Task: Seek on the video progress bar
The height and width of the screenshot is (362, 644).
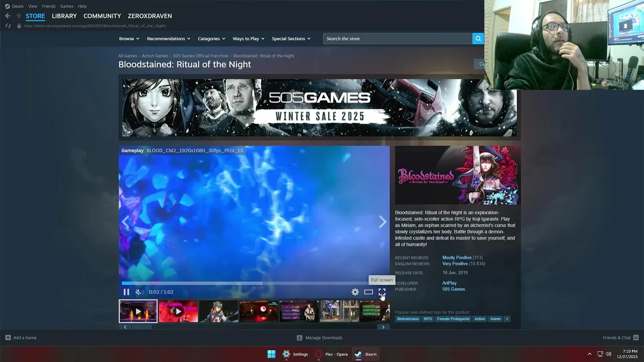Action: pos(254,283)
